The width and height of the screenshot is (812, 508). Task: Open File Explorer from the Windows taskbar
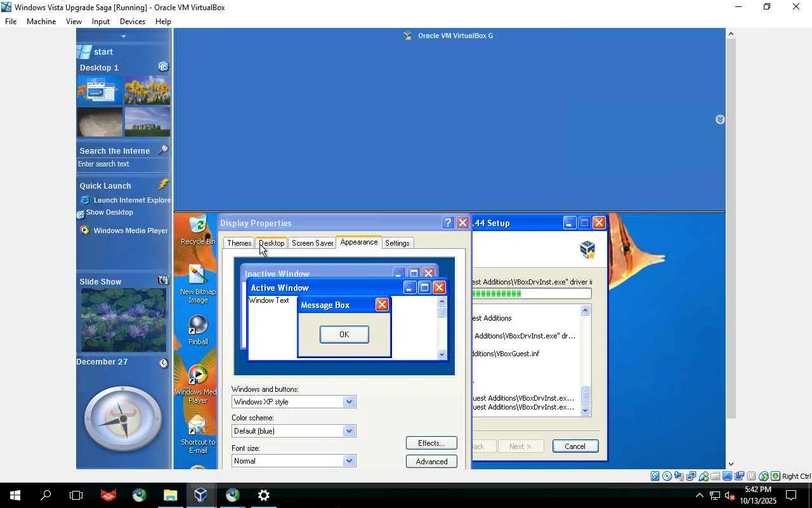[170, 495]
